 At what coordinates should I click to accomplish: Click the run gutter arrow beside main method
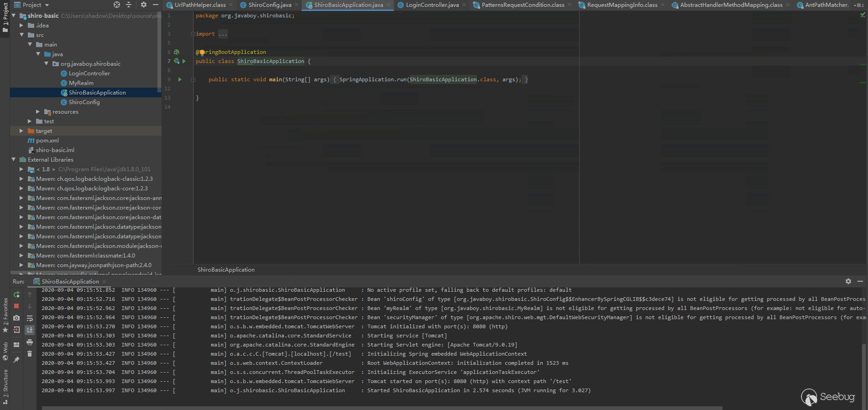(180, 79)
